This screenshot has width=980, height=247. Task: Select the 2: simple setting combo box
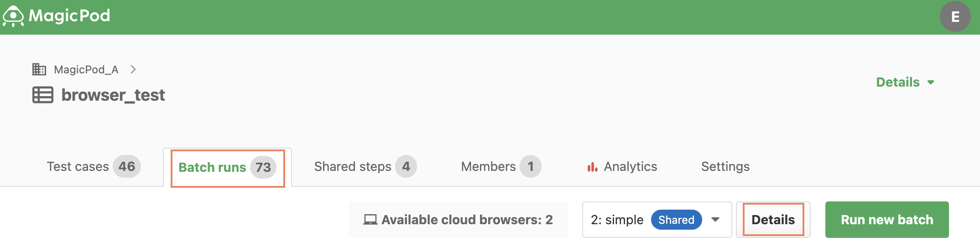(657, 220)
